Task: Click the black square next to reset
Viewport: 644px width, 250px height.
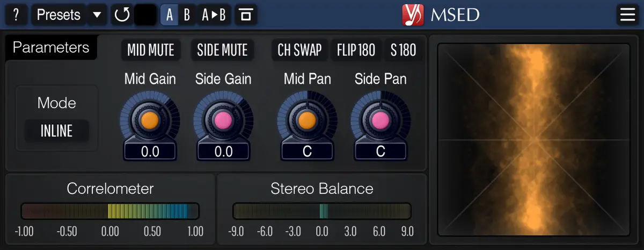Action: [145, 15]
